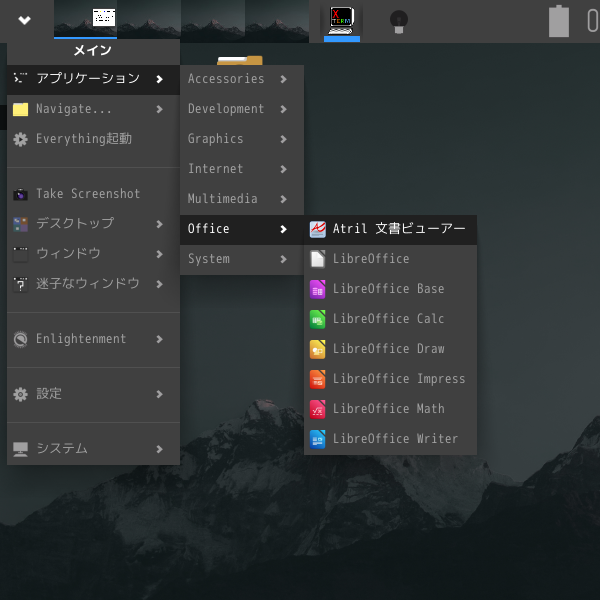The image size is (600, 600).
Task: Click the gear icon beside Everything起動
Action: [20, 139]
